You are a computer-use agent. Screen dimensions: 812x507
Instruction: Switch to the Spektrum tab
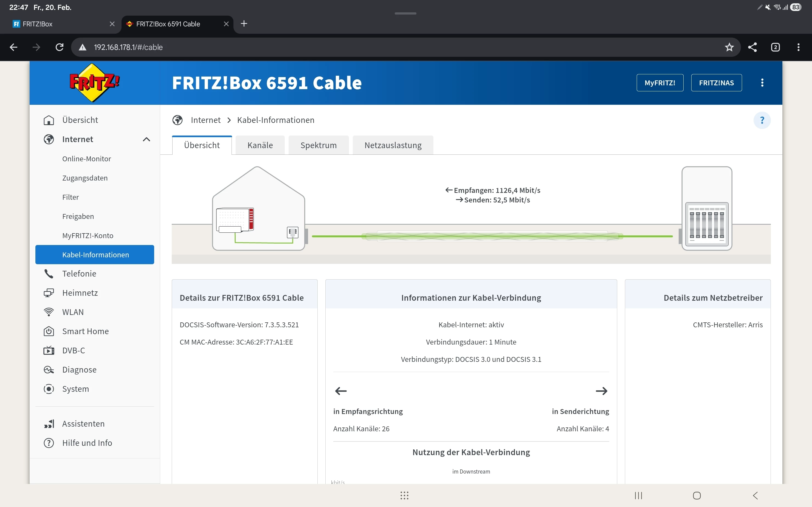point(318,145)
